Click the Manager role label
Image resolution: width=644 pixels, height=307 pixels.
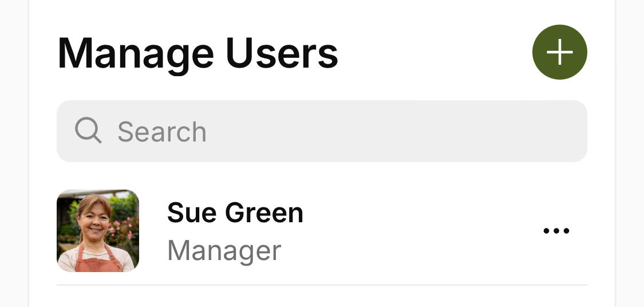[x=224, y=250]
